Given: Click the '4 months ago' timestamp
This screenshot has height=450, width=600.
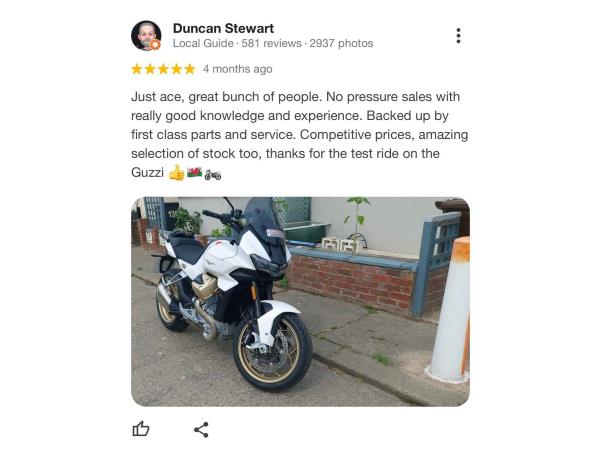Looking at the screenshot, I should click(x=238, y=69).
